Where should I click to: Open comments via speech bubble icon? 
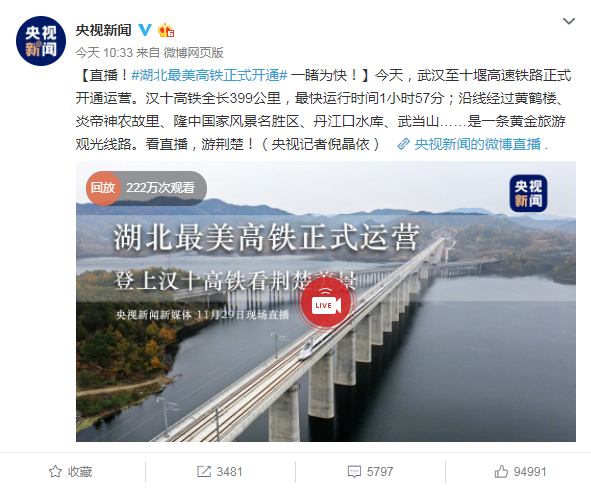pyautogui.click(x=354, y=472)
